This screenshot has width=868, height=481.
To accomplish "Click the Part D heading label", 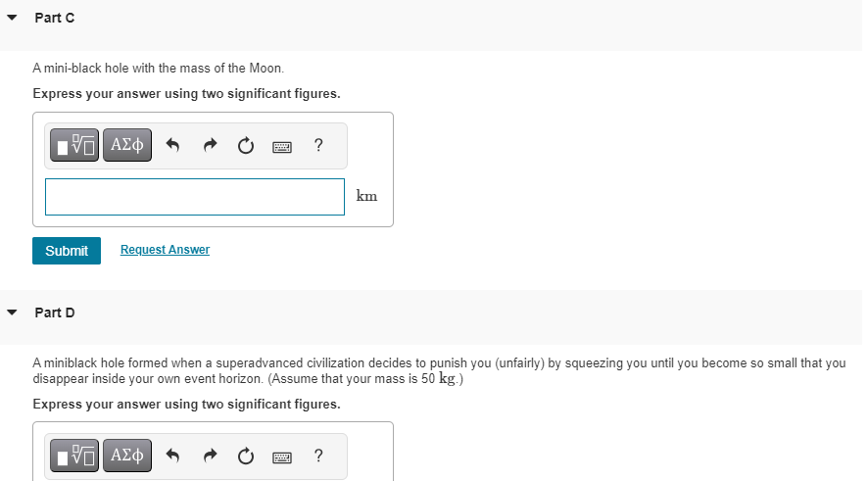I will click(x=55, y=313).
